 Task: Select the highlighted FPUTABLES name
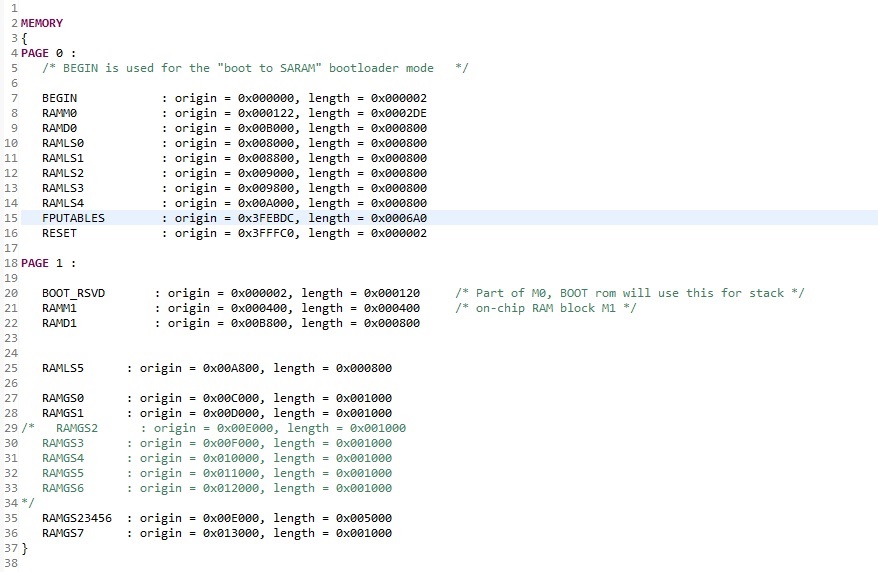click(x=73, y=218)
